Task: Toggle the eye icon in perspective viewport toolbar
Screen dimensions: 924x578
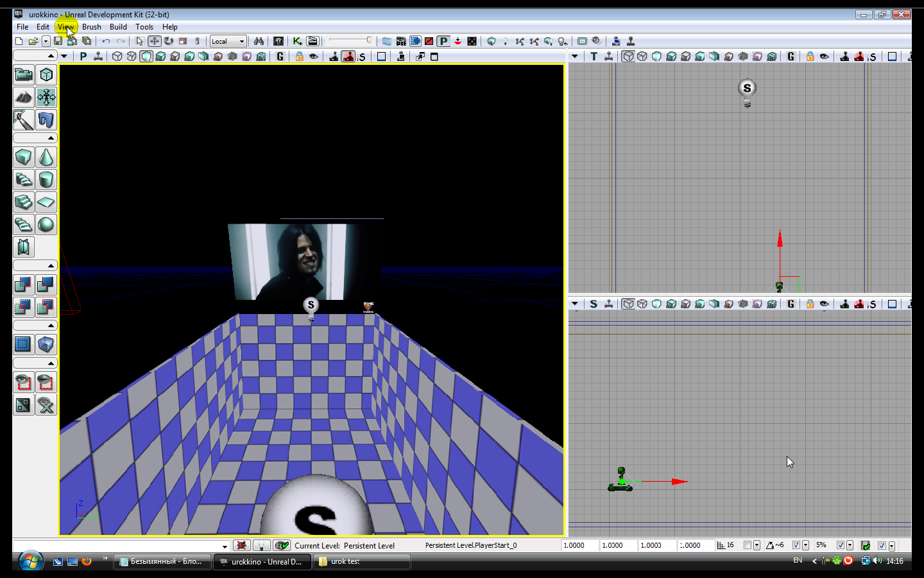Action: [x=314, y=57]
